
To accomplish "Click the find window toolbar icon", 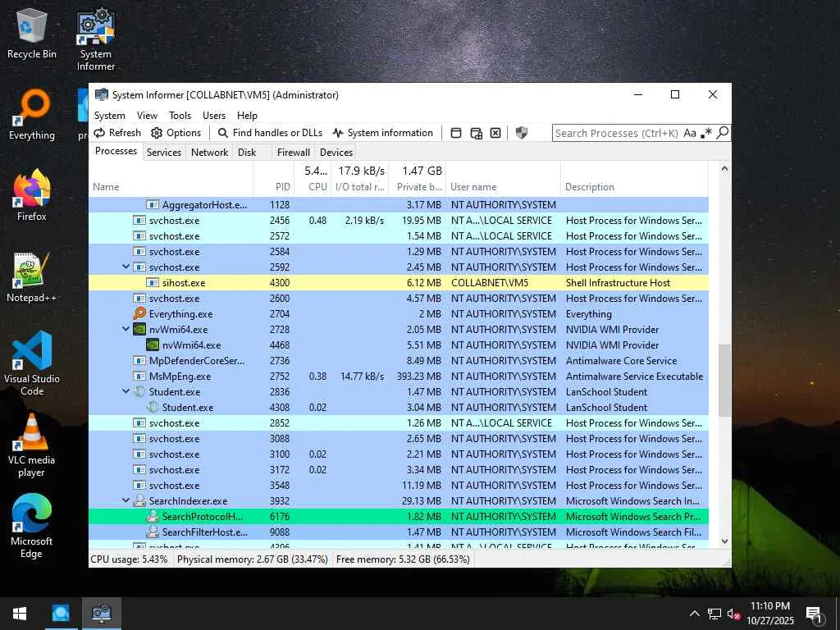I will click(456, 133).
